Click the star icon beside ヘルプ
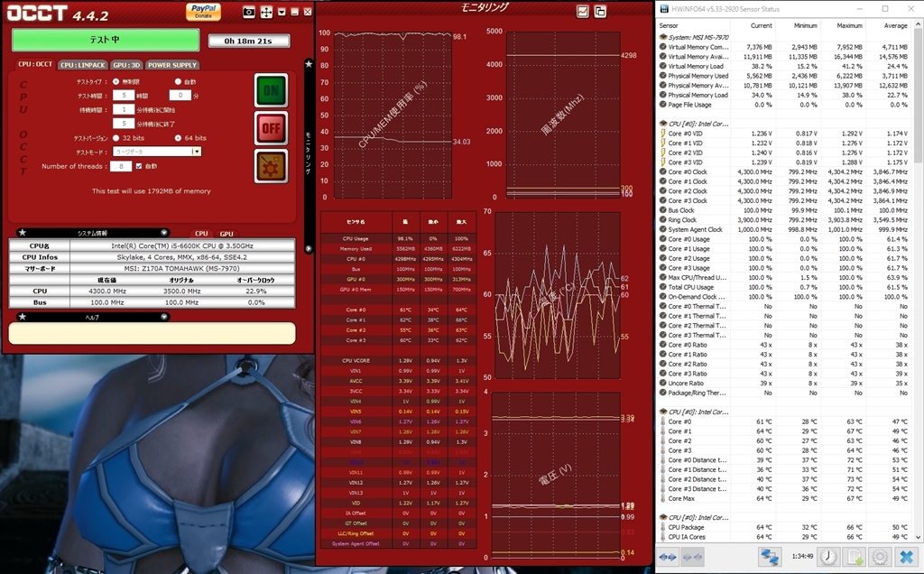The height and width of the screenshot is (574, 924). 23,317
